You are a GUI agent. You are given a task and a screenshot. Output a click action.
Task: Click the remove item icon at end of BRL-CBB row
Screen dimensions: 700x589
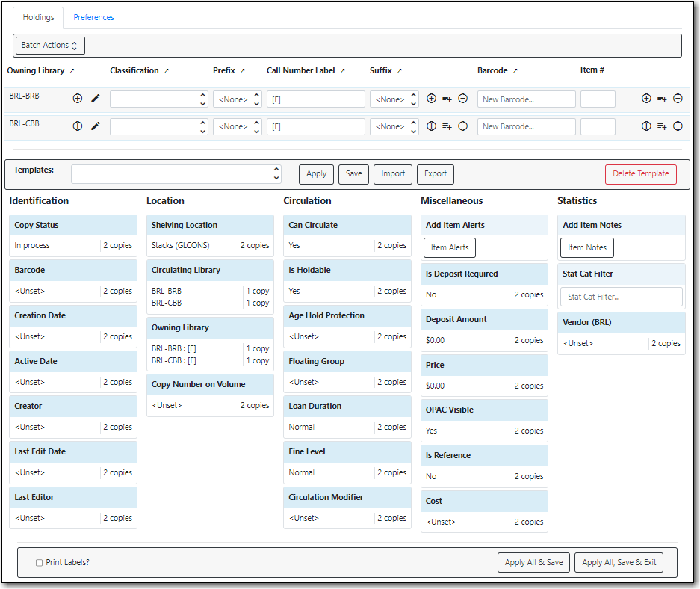click(x=678, y=126)
